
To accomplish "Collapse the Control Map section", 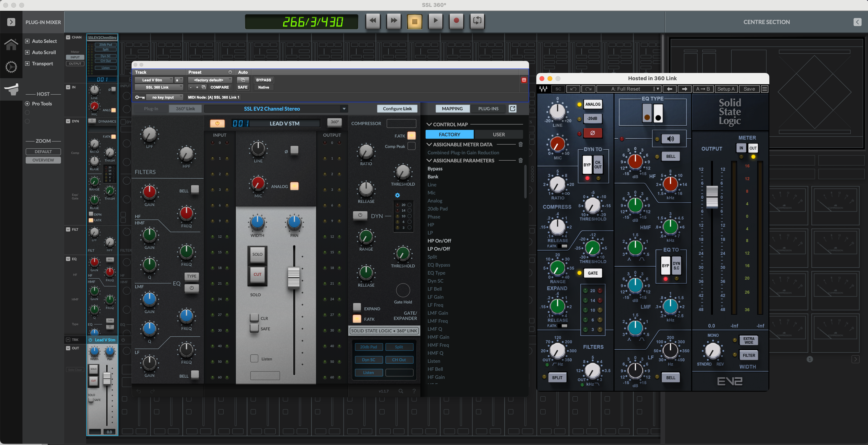I will [x=429, y=124].
